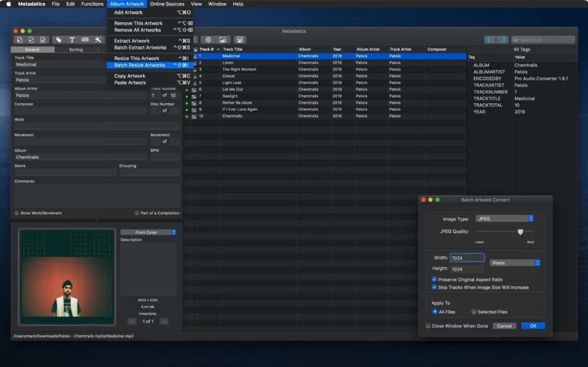Viewport: 588px width, 367px height.
Task: Select the numeric metadata icon labeled 123
Action: 85,40
